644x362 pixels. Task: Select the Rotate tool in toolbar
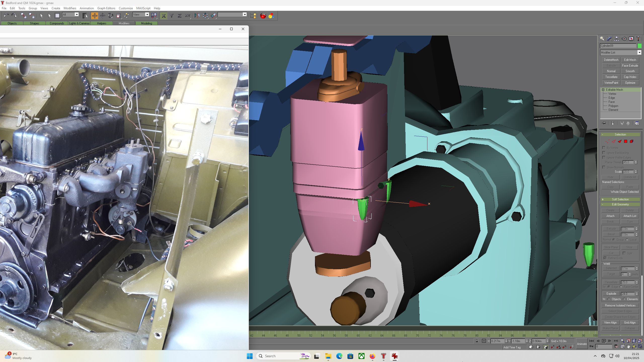point(111,16)
